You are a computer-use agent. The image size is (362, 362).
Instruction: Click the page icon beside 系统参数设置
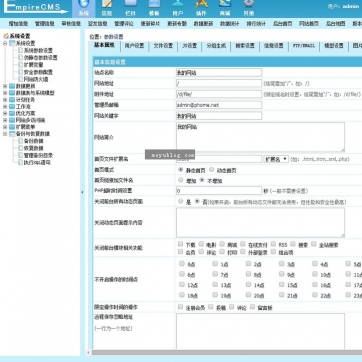[x=20, y=50]
